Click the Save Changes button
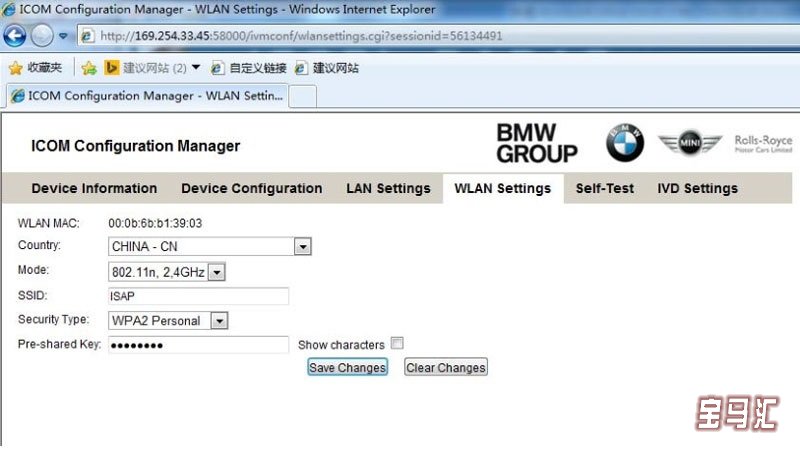 pyautogui.click(x=347, y=367)
